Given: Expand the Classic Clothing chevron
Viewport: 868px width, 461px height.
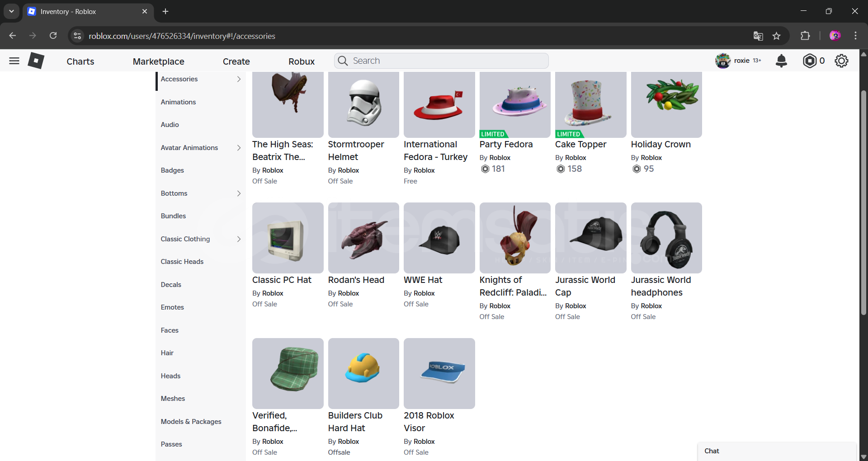Looking at the screenshot, I should (x=239, y=239).
